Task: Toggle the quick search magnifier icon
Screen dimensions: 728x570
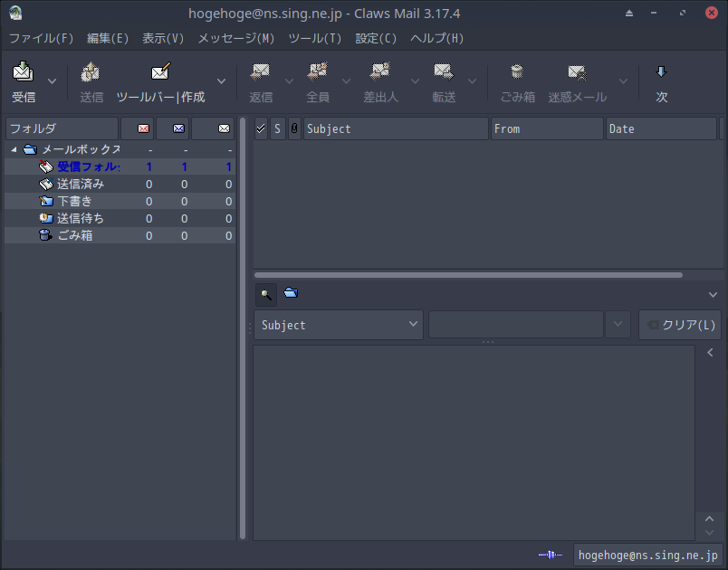Action: point(266,295)
